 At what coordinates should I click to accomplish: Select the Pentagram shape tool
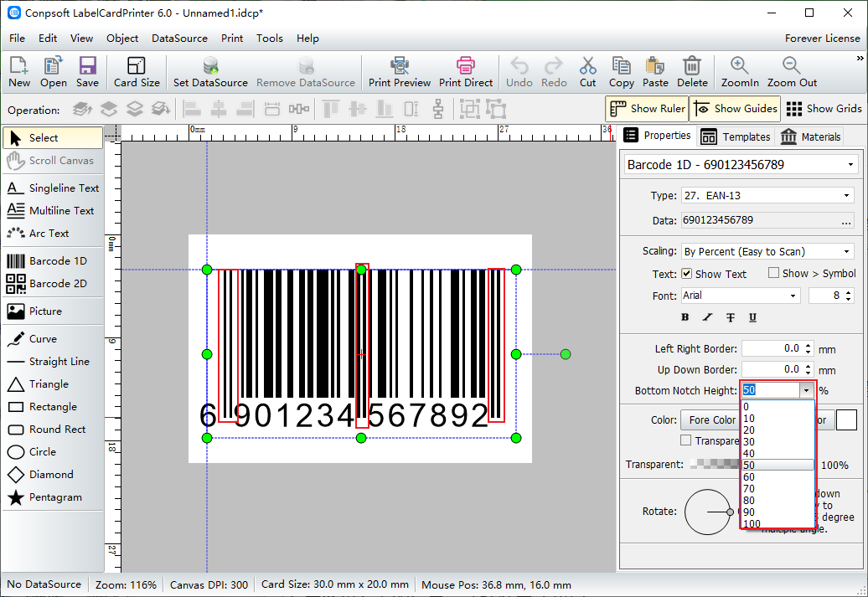(x=53, y=497)
